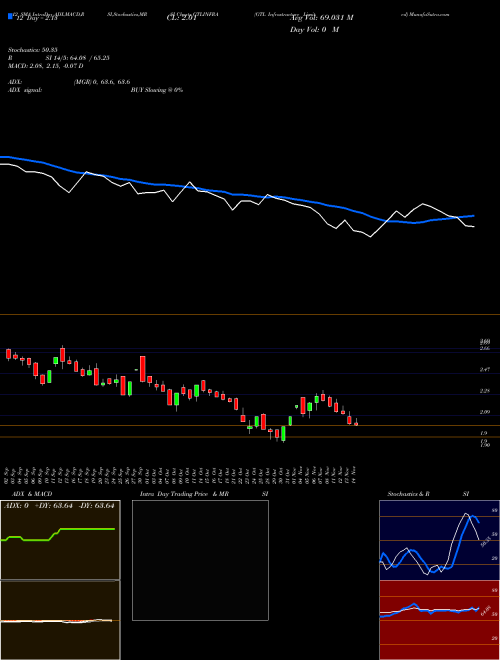Click the 'CL: 2.01' closing price value
Screen dimensions: 500x660
[182, 18]
